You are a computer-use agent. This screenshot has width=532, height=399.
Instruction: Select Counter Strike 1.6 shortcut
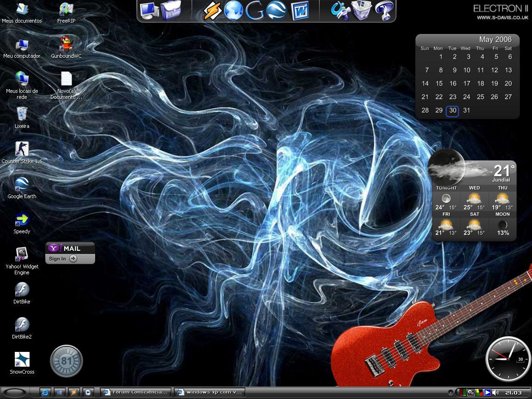click(22, 153)
